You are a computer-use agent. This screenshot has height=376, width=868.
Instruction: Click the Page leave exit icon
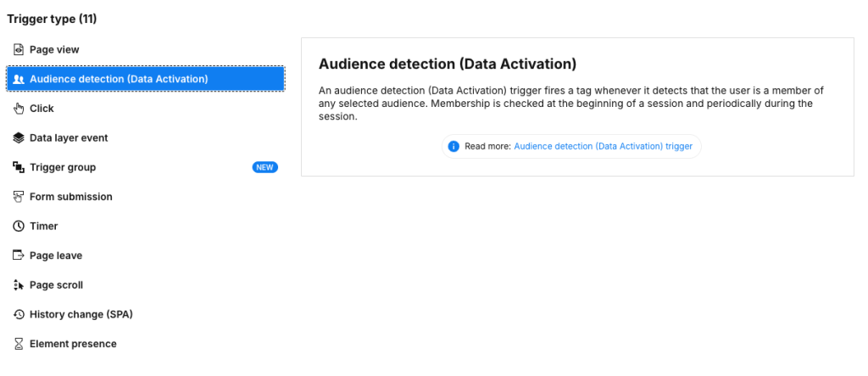pos(19,255)
